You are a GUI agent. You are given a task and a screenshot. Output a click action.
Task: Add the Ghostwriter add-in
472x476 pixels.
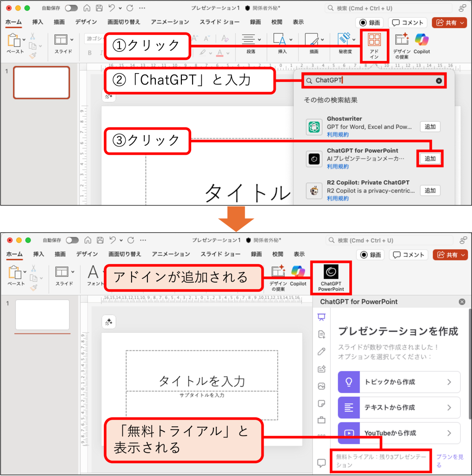coord(430,126)
